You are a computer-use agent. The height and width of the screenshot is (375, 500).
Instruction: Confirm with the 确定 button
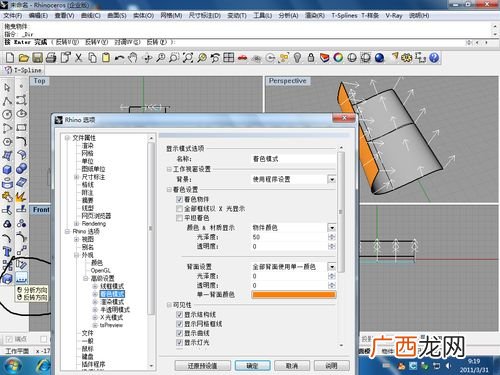pyautogui.click(x=252, y=366)
